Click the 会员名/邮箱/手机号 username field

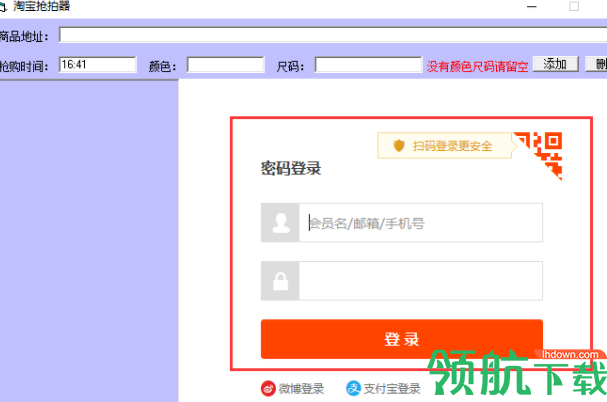point(421,223)
